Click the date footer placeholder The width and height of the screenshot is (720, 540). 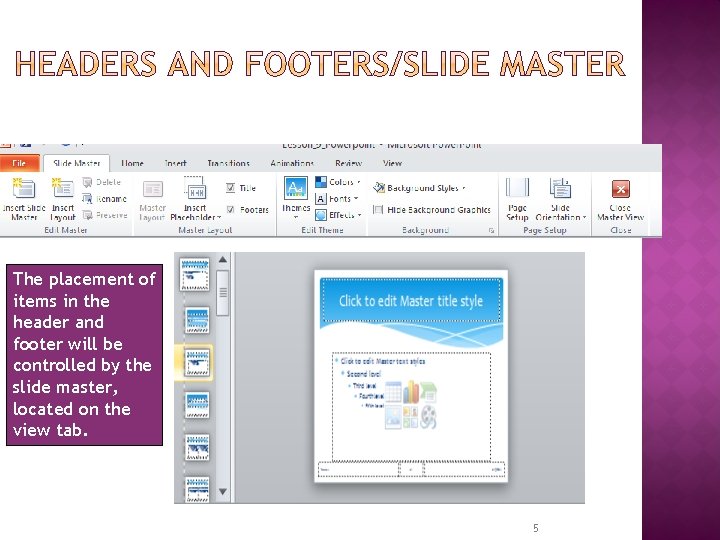[x=358, y=469]
